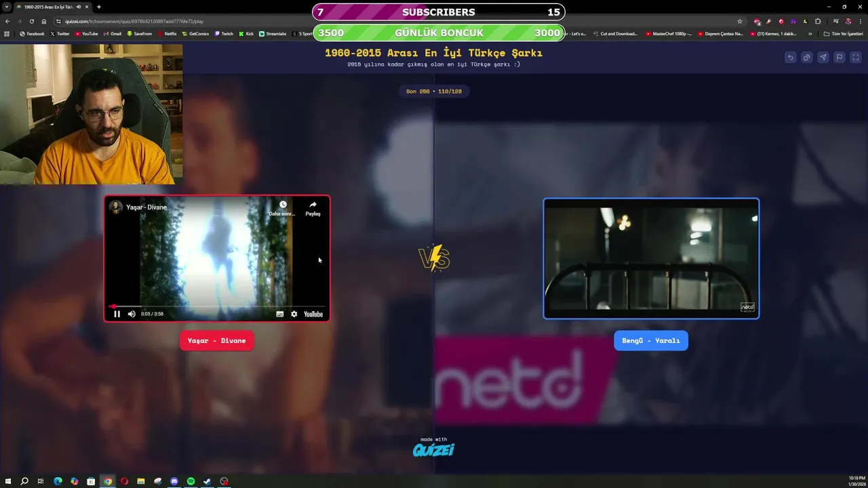The height and width of the screenshot is (488, 868).
Task: Open the browser home button
Action: pos(44,21)
